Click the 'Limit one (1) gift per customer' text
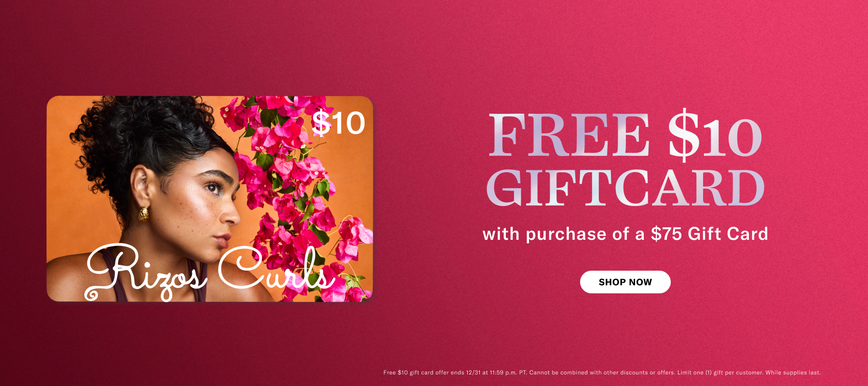868x386 pixels. tap(719, 372)
